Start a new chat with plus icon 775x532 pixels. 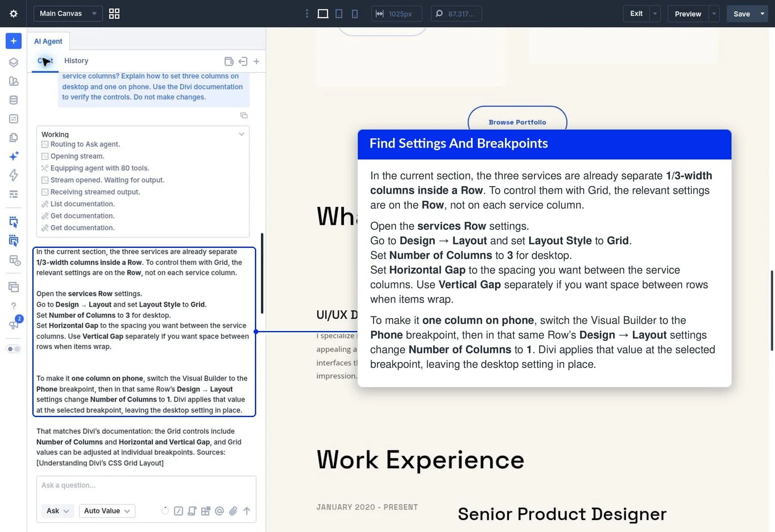[x=256, y=61]
